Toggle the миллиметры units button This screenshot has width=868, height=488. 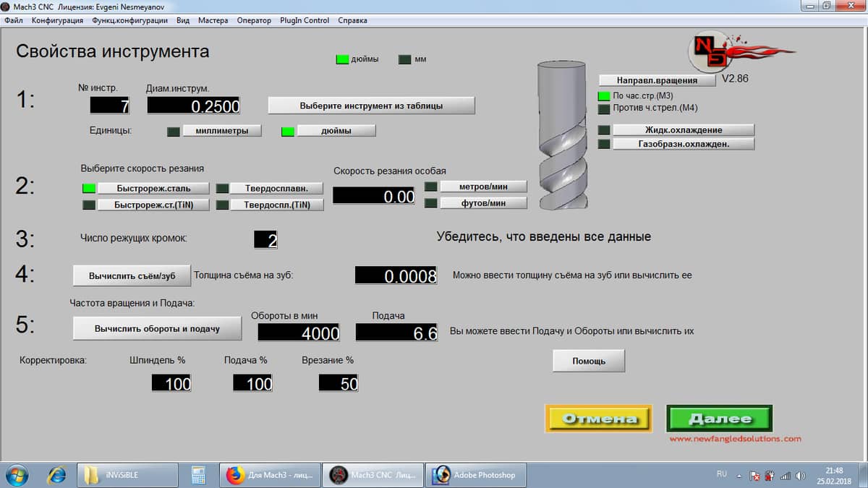222,131
